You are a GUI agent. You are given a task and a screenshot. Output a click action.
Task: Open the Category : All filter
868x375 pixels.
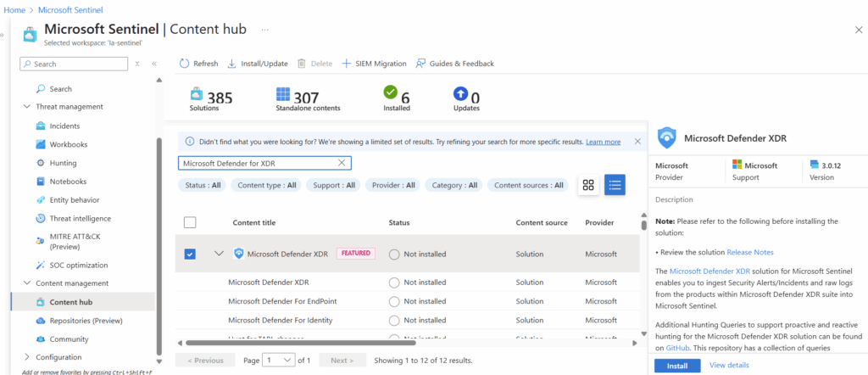454,185
